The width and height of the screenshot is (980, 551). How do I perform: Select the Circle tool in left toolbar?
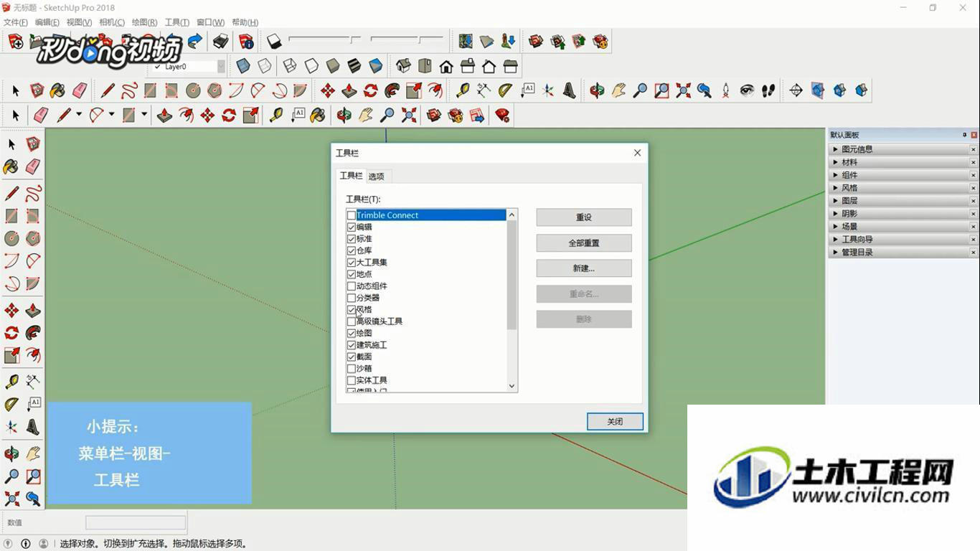pos(11,238)
